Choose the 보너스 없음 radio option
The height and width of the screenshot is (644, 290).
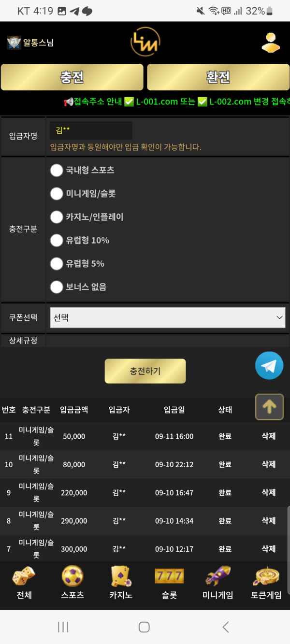pyautogui.click(x=57, y=287)
